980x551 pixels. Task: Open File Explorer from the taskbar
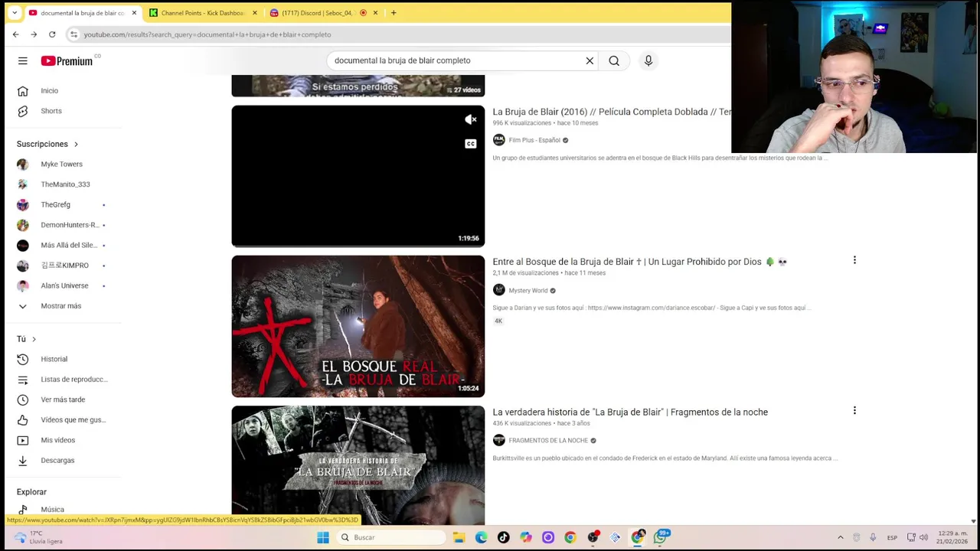coord(459,537)
